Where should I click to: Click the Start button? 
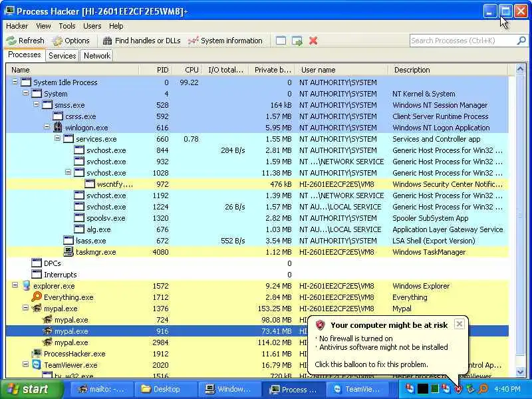tap(32, 389)
